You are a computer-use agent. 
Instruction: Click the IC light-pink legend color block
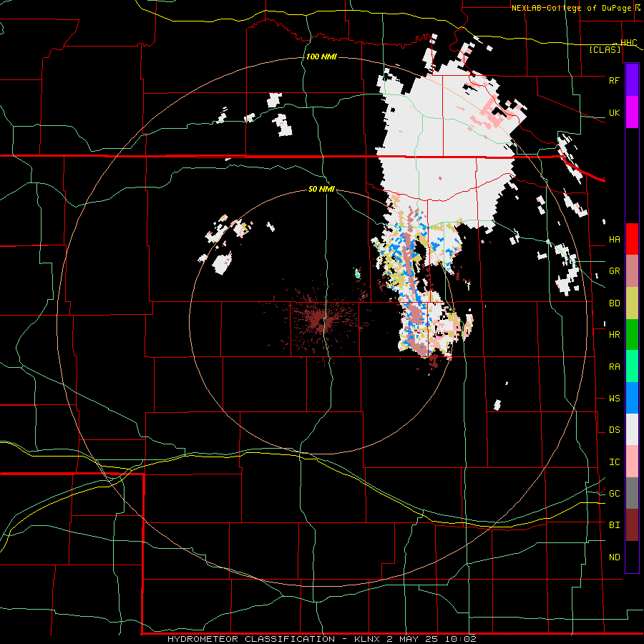tap(632, 462)
